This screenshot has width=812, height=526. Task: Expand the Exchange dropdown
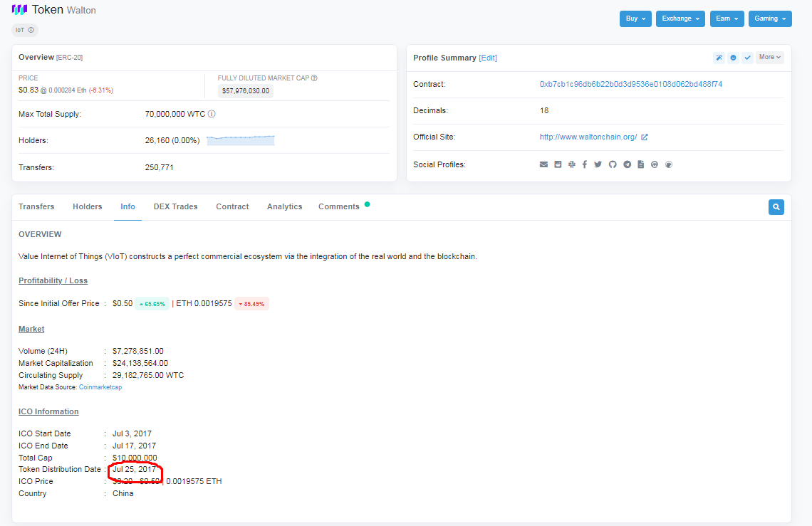click(x=680, y=19)
